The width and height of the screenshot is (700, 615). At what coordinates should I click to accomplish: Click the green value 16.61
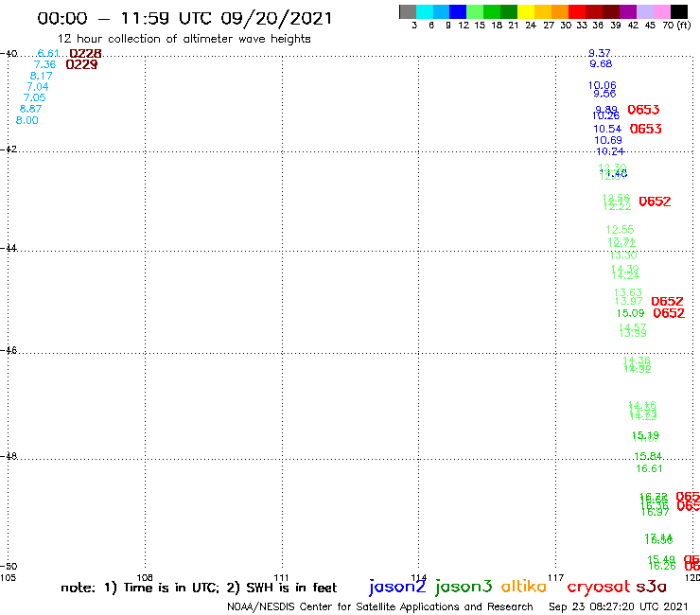click(649, 469)
